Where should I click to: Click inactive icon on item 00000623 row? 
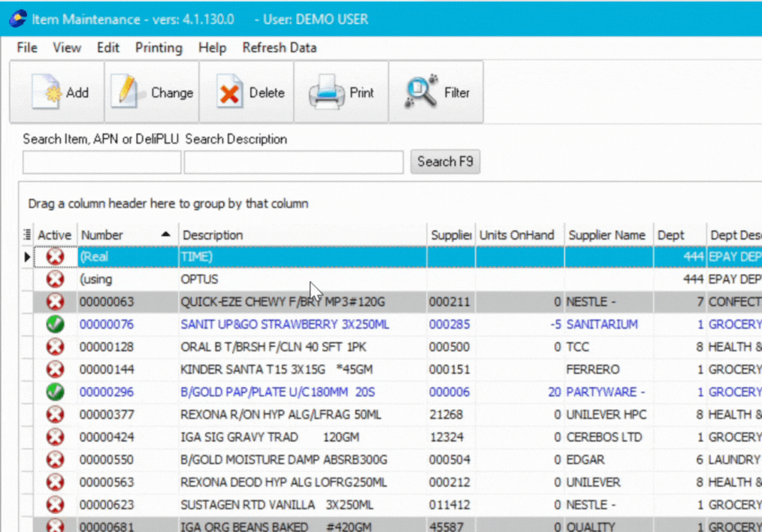click(55, 505)
